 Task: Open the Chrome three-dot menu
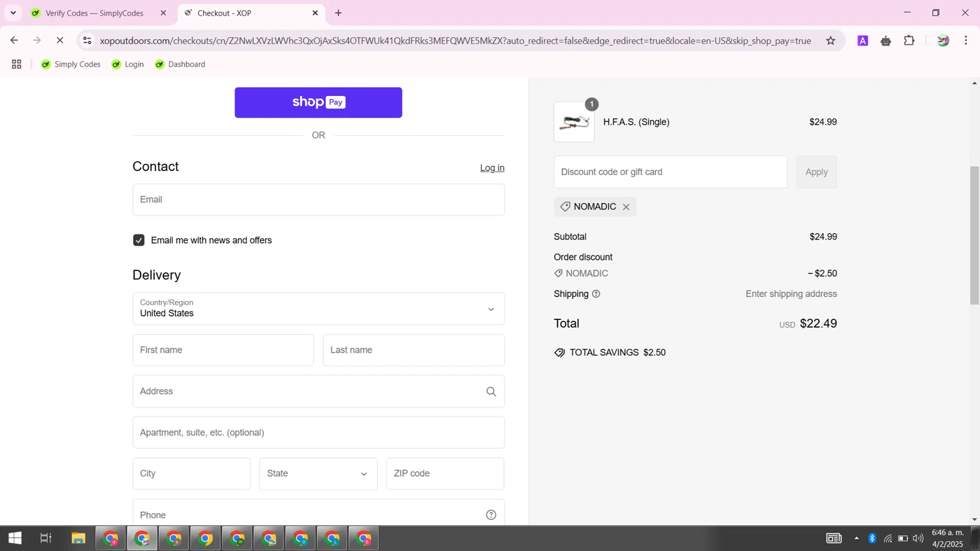(966, 40)
